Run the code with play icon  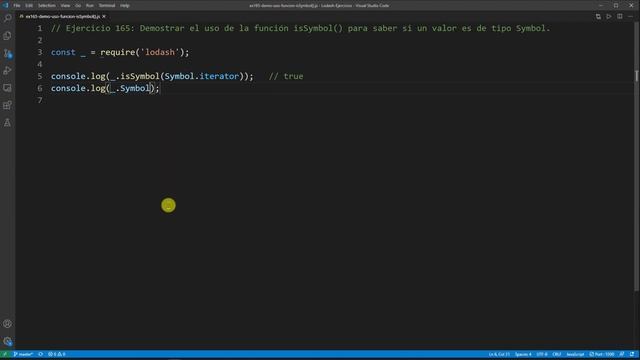click(609, 16)
